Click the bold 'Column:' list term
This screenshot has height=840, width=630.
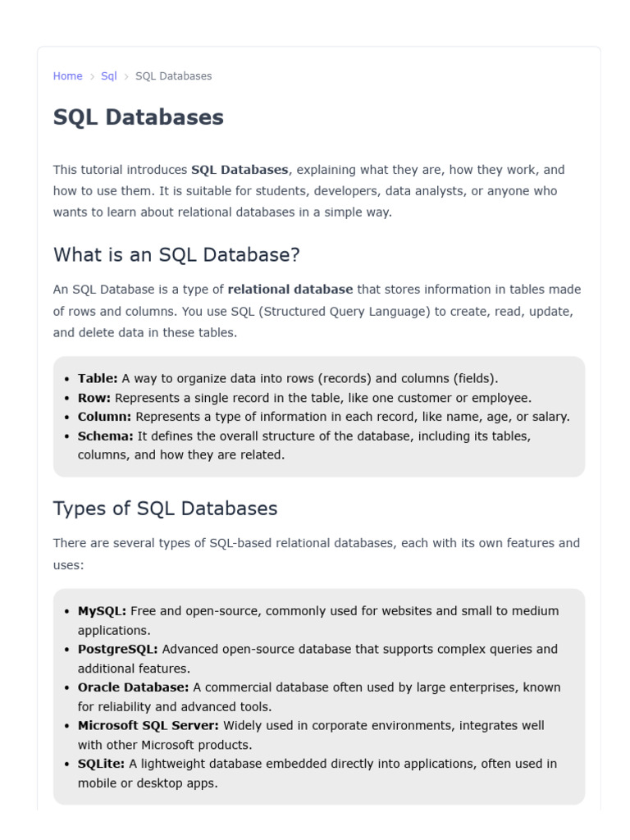(104, 417)
